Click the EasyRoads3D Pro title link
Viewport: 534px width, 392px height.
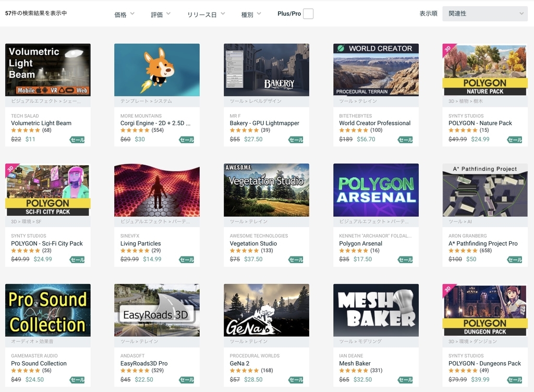(x=144, y=363)
